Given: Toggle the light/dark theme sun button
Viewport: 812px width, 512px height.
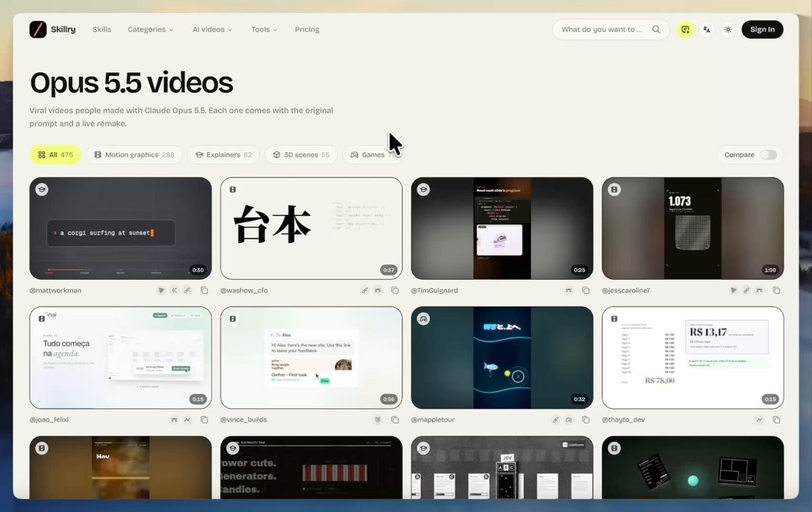Looking at the screenshot, I should pyautogui.click(x=728, y=30).
